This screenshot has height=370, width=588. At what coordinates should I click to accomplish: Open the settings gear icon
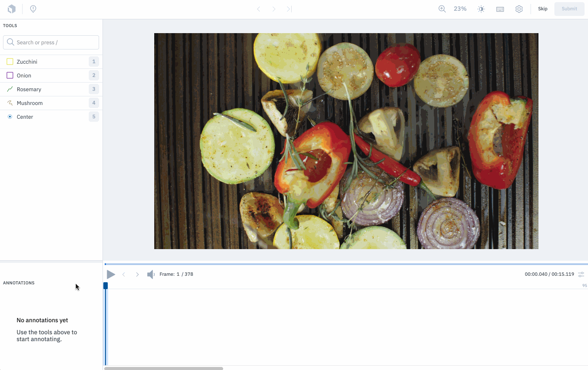pos(519,9)
